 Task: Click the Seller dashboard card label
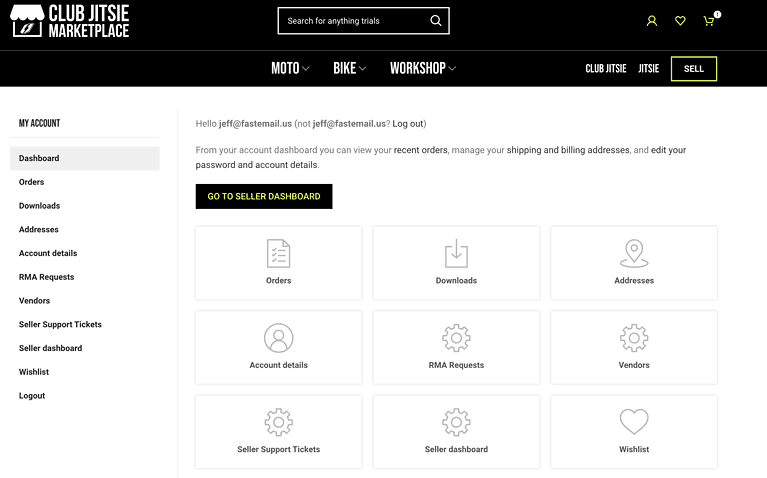coord(456,449)
